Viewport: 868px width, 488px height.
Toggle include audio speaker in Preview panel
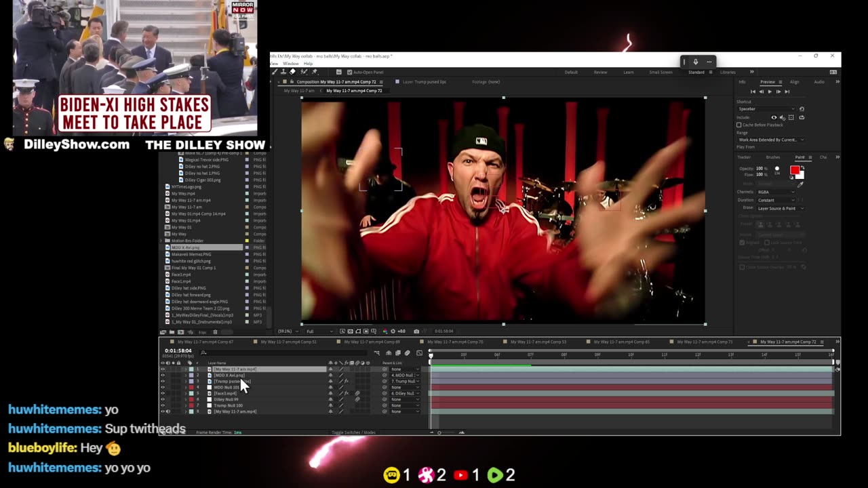(x=783, y=117)
